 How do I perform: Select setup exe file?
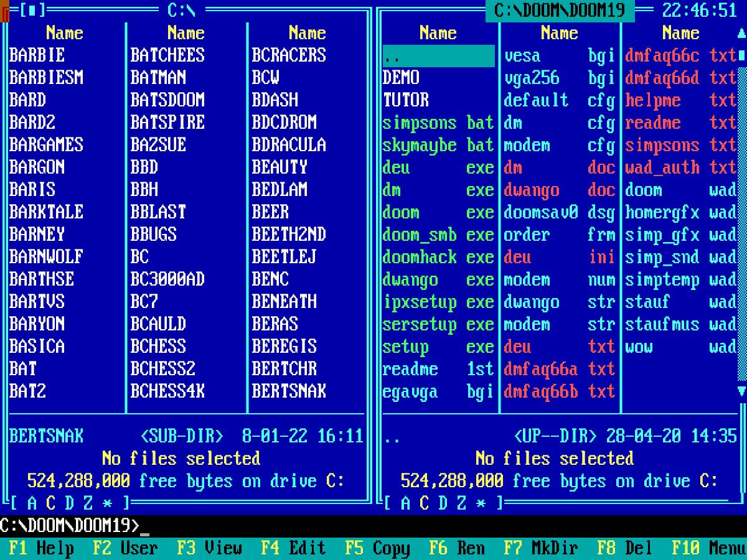pos(439,347)
